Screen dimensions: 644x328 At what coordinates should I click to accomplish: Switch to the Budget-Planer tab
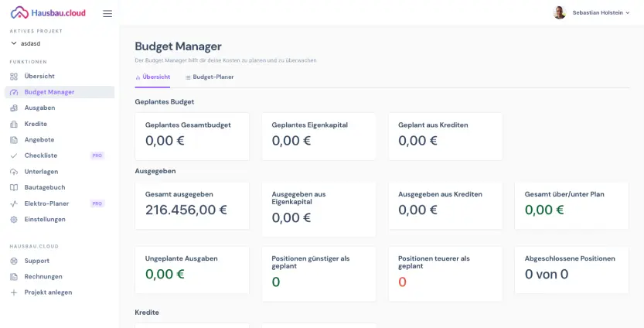(x=209, y=77)
